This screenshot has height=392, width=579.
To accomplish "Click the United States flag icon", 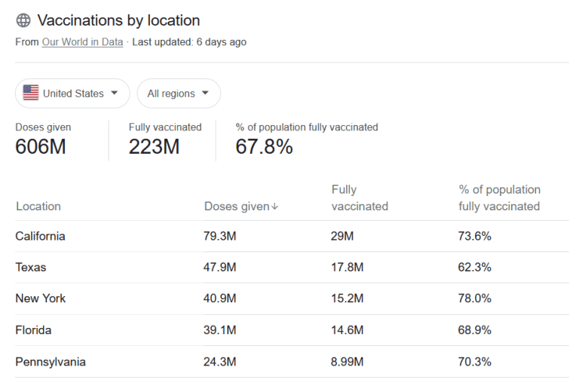I will (31, 93).
